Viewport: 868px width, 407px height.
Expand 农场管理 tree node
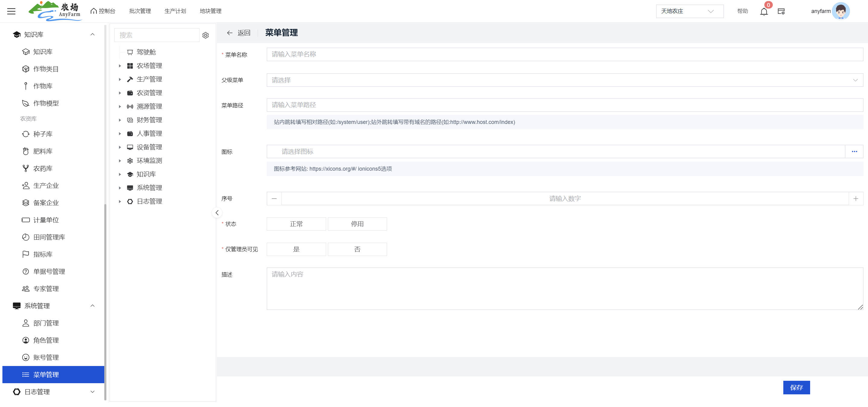tap(120, 66)
